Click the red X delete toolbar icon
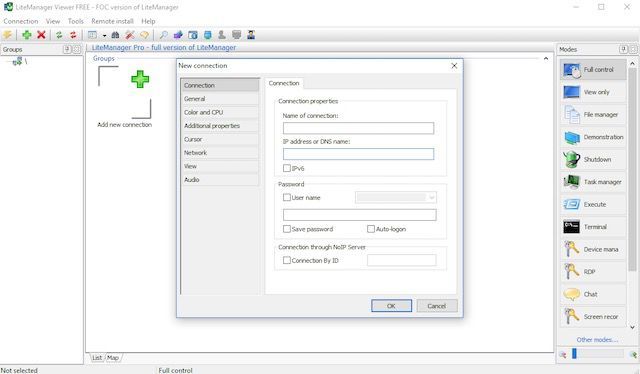The image size is (640, 374). pos(41,35)
